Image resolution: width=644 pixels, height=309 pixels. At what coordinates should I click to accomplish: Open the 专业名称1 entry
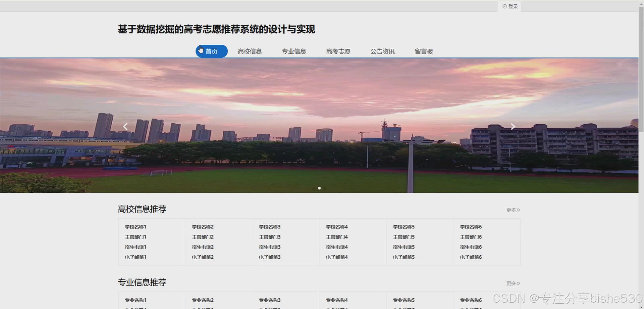coord(136,300)
